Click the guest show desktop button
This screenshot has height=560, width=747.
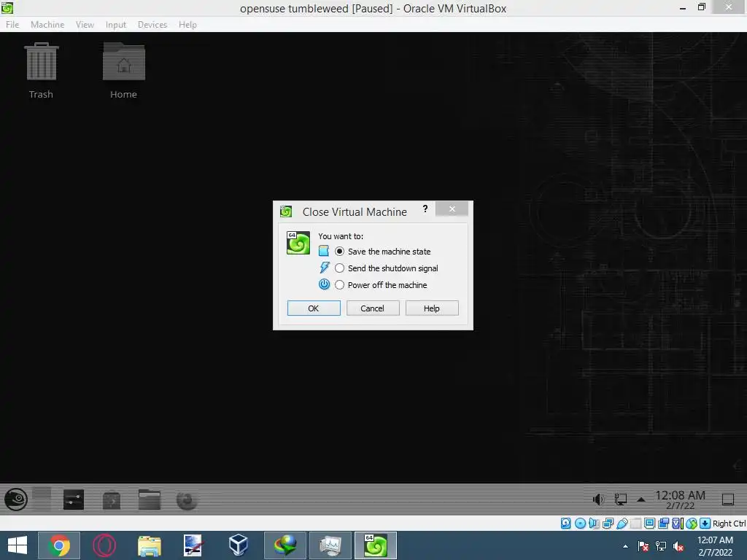tap(728, 499)
